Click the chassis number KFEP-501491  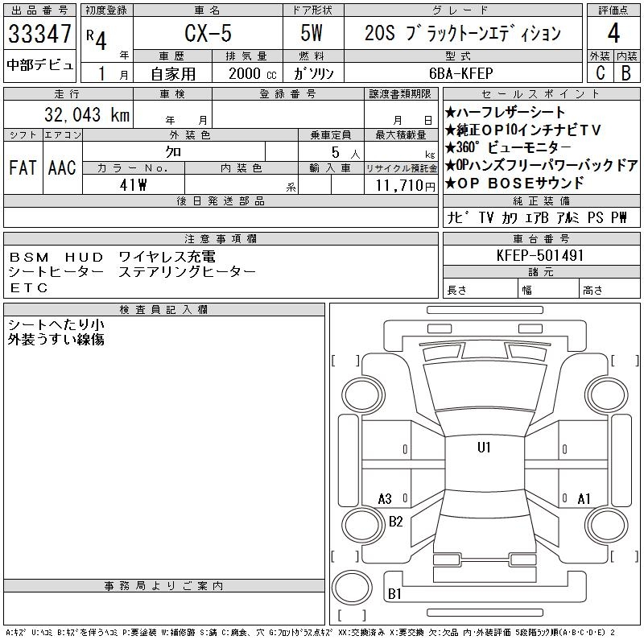coord(540,255)
